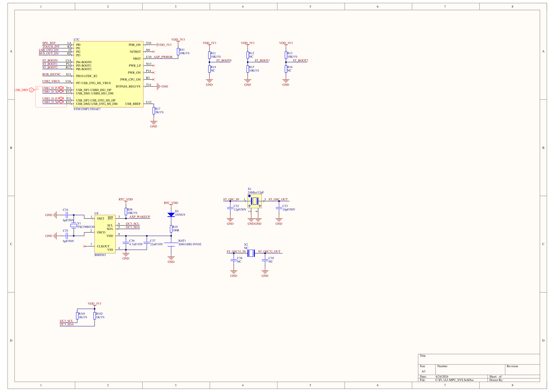Select the A3-MPU_SYS.SchDoc file path text
555x392 pixels.
pos(455,380)
